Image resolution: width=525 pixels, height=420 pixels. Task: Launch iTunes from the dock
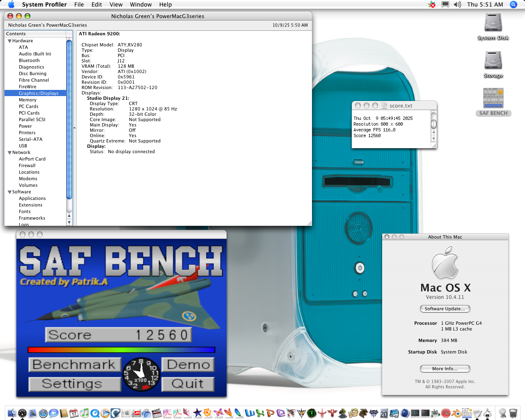[x=85, y=413]
